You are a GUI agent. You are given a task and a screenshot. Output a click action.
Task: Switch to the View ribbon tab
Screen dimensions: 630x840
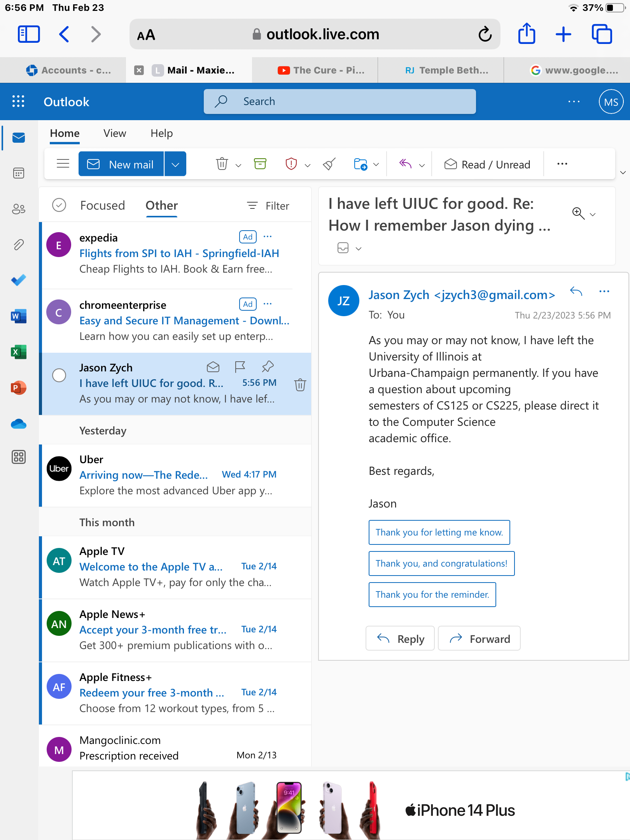(115, 133)
